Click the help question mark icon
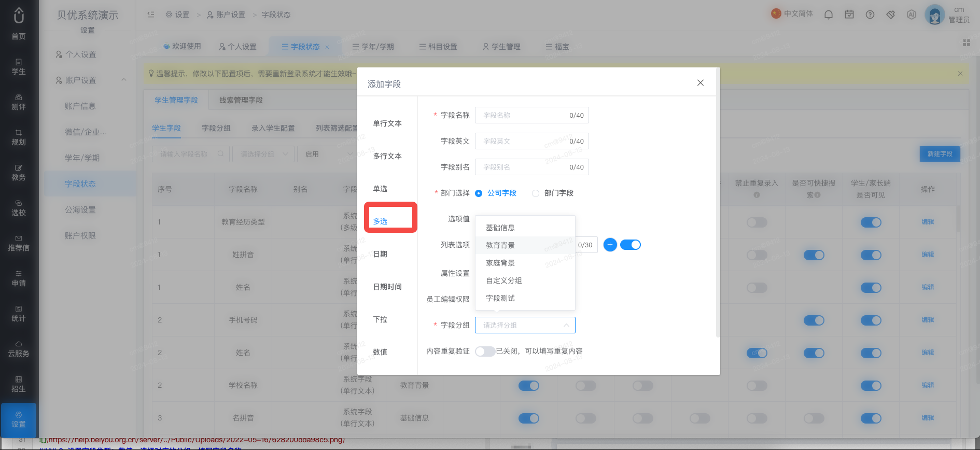980x450 pixels. [x=870, y=15]
